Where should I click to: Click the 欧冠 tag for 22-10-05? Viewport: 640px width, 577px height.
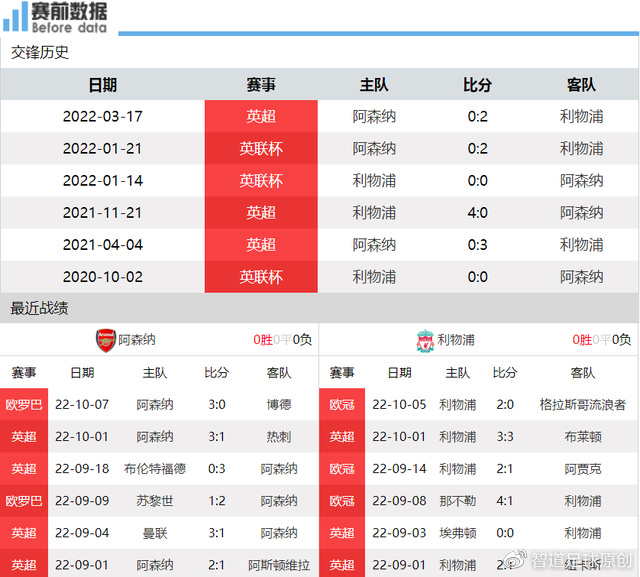coord(342,404)
